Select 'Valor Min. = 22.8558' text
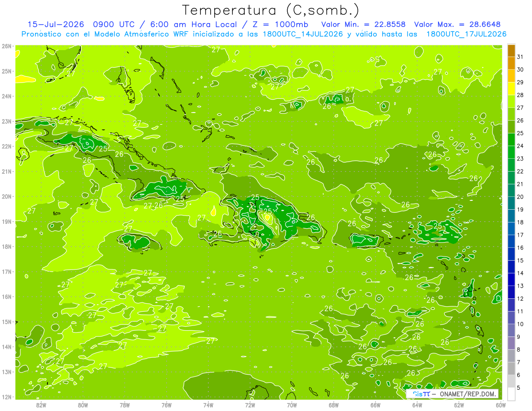The width and height of the screenshot is (532, 411). pos(364,24)
